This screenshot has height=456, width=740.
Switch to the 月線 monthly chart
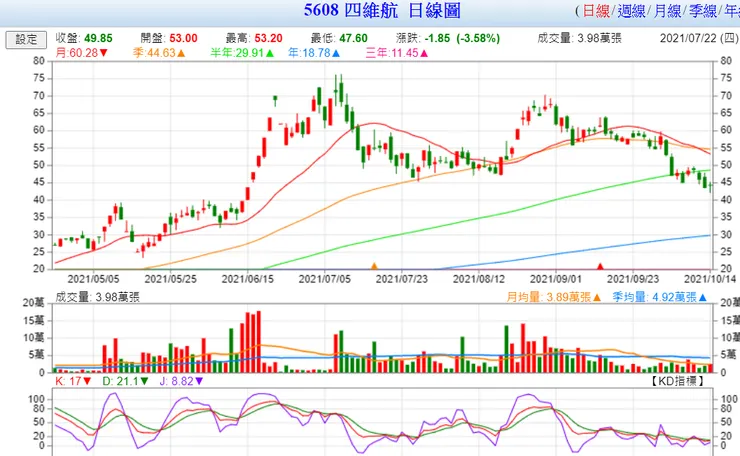coord(667,11)
